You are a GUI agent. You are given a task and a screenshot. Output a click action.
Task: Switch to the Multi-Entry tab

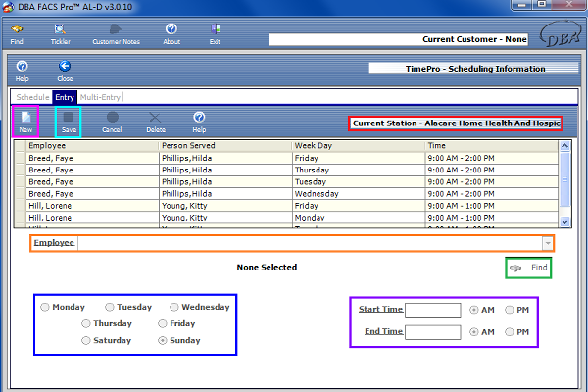[x=100, y=97]
